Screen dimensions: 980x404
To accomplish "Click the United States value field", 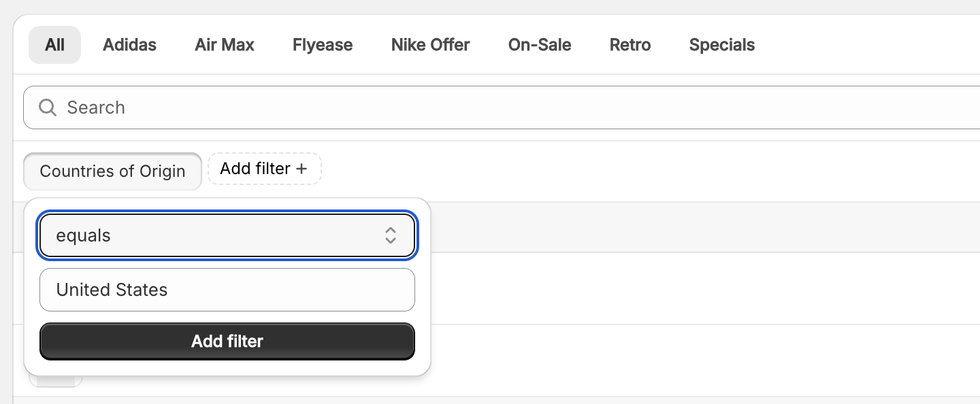I will pyautogui.click(x=227, y=290).
